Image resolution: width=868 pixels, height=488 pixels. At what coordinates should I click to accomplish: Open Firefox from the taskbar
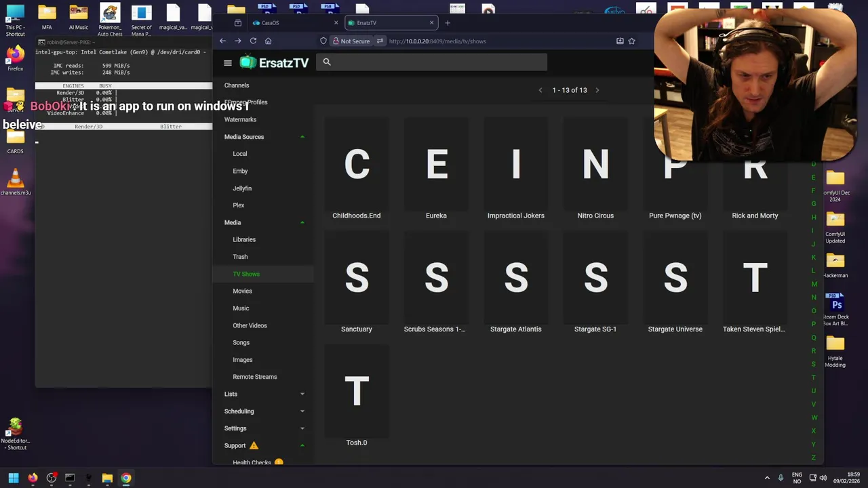tap(33, 478)
